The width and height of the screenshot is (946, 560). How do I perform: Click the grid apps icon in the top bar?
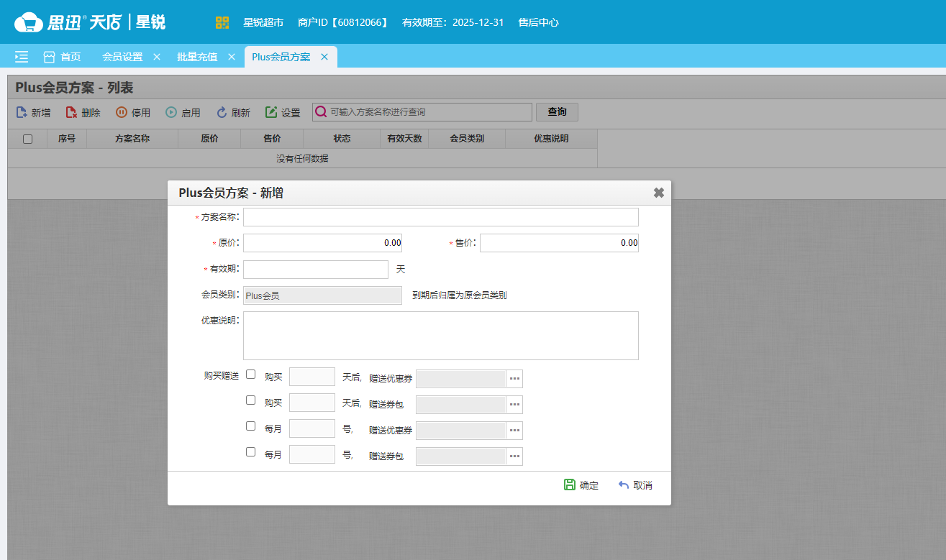click(x=222, y=22)
